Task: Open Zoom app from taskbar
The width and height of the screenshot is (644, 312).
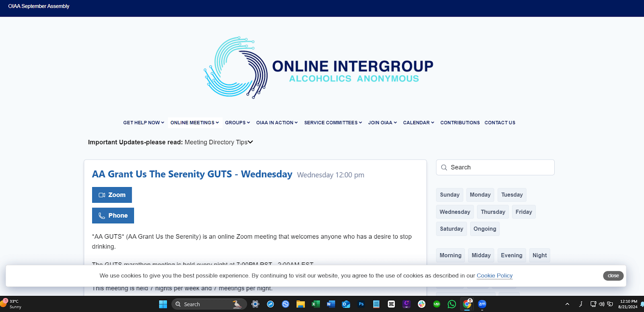Action: [x=482, y=304]
